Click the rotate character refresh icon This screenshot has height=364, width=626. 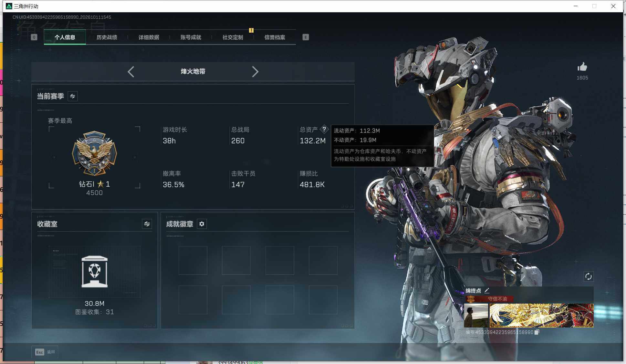(x=589, y=276)
